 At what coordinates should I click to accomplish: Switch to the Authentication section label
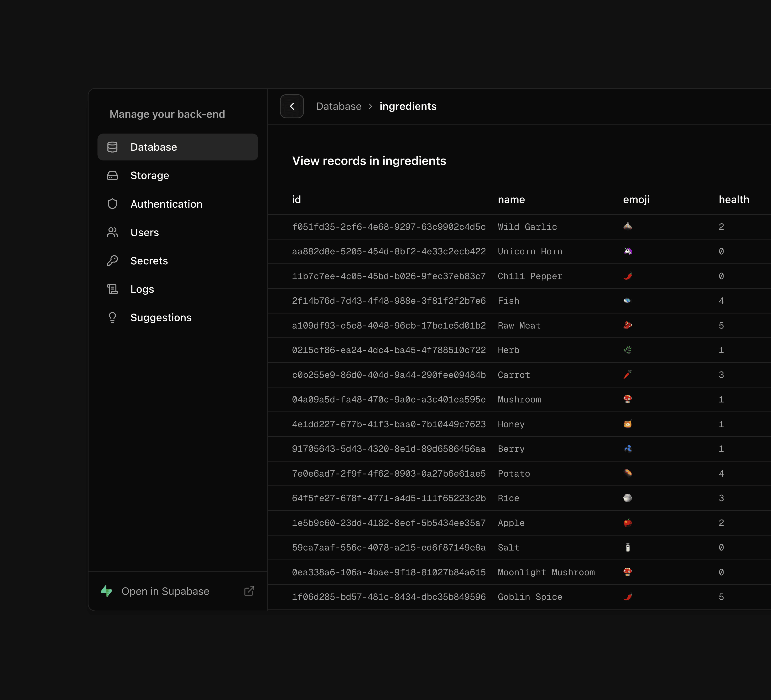pos(166,204)
